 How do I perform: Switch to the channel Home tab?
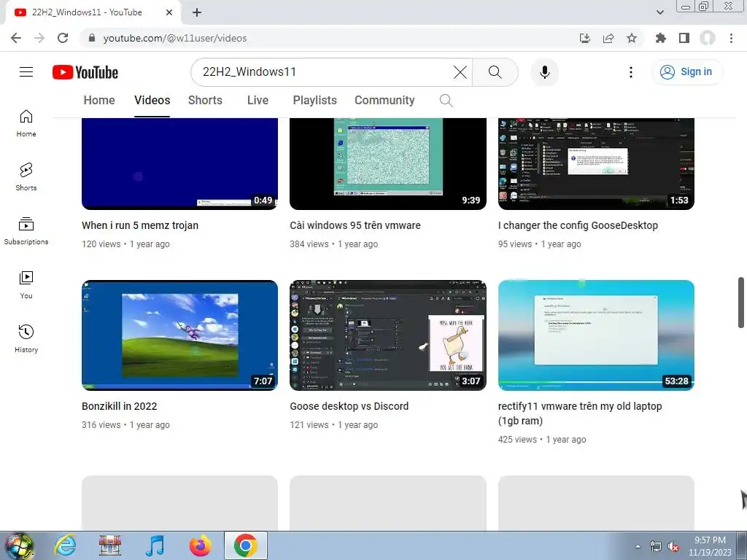[99, 101]
